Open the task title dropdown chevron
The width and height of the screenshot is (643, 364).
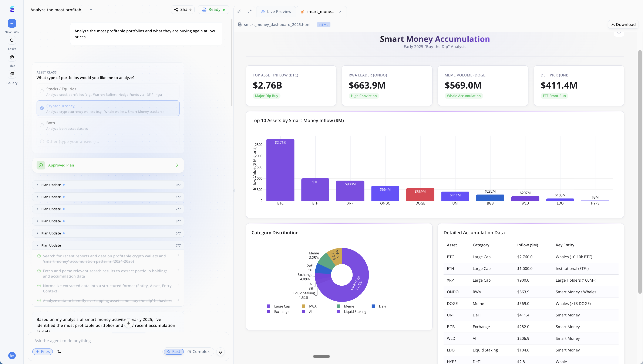(x=91, y=10)
